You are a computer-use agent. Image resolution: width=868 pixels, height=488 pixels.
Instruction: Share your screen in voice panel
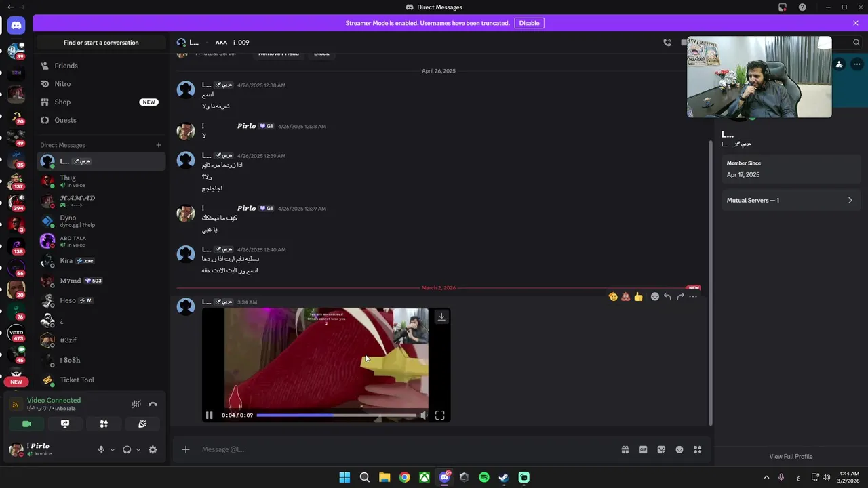point(65,424)
